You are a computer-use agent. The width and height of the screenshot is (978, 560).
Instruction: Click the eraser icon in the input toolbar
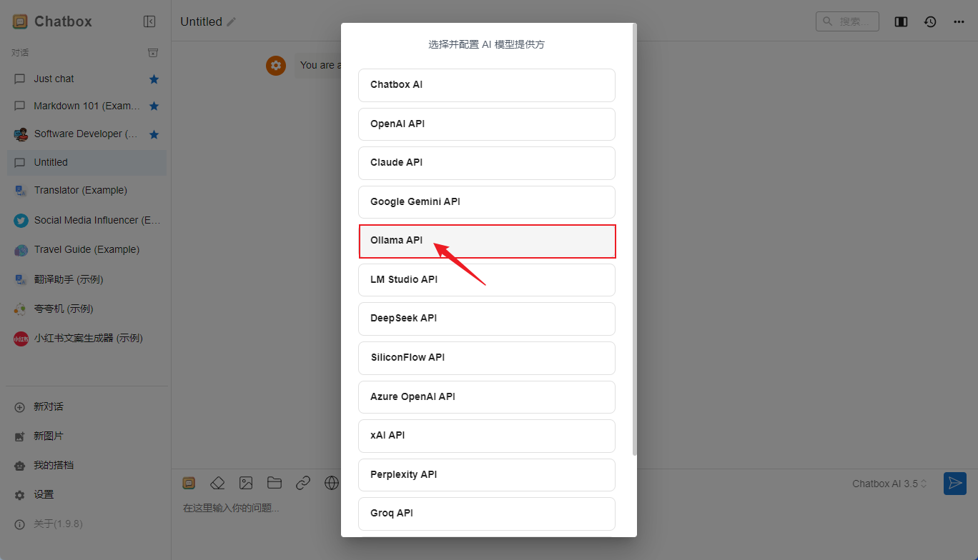tap(217, 484)
